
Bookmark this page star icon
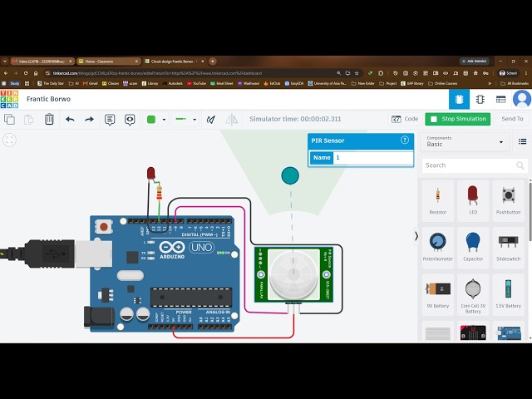(x=357, y=73)
